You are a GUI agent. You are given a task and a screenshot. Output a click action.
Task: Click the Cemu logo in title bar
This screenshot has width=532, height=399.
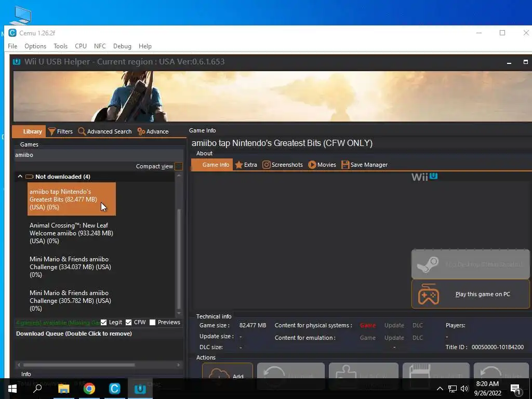point(12,33)
